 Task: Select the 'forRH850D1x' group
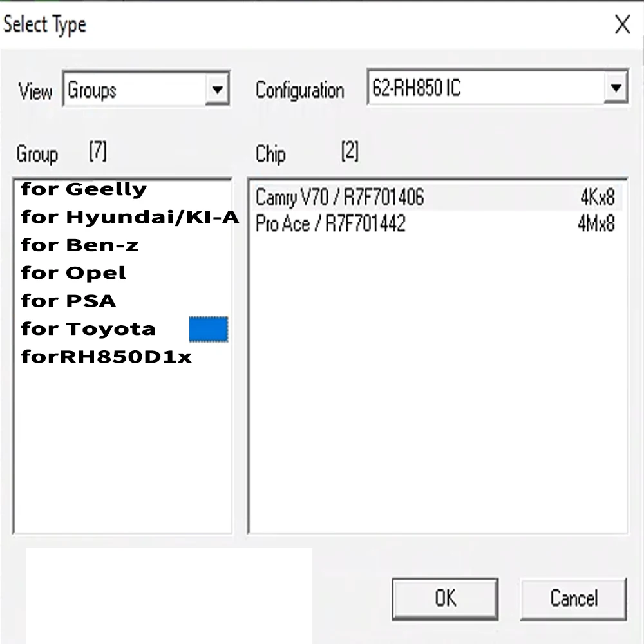click(x=106, y=356)
